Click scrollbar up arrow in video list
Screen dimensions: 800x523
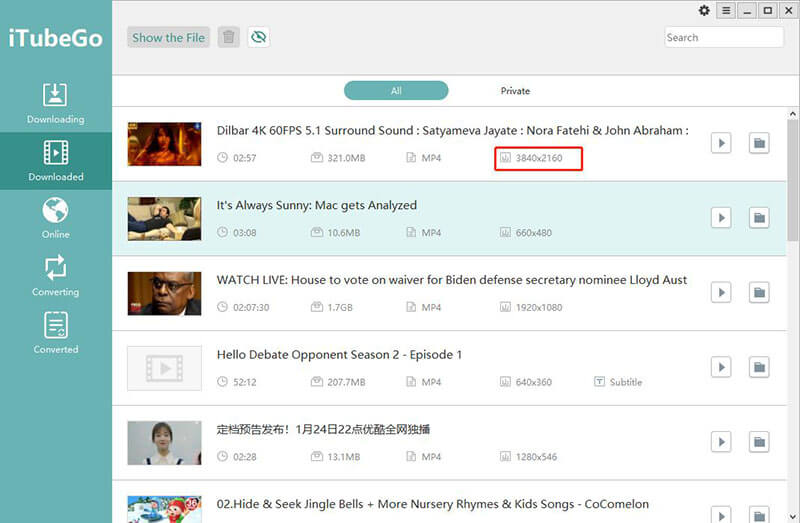pos(792,114)
